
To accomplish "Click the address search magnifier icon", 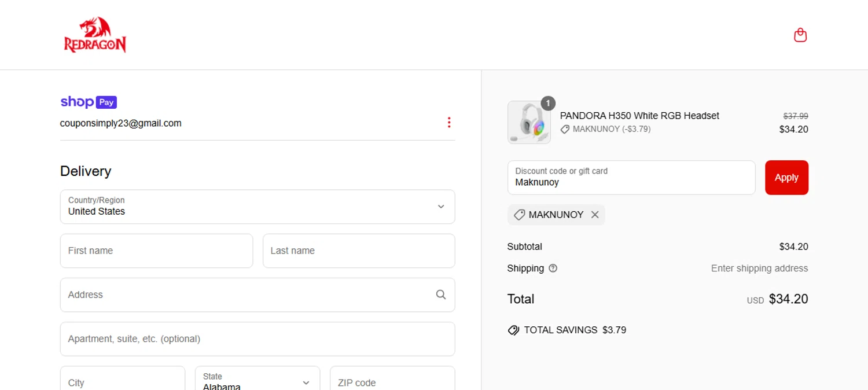I will pyautogui.click(x=441, y=295).
